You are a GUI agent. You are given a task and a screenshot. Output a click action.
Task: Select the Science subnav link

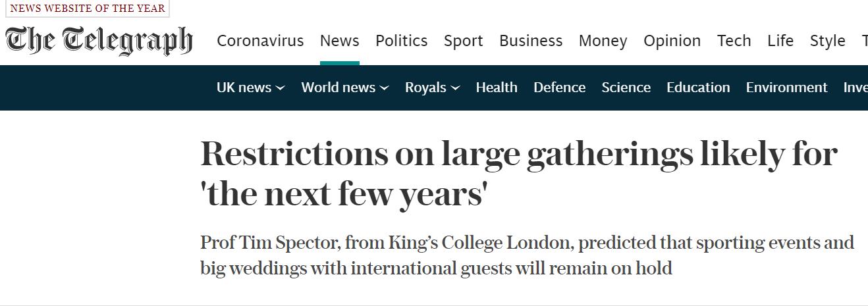pos(626,88)
